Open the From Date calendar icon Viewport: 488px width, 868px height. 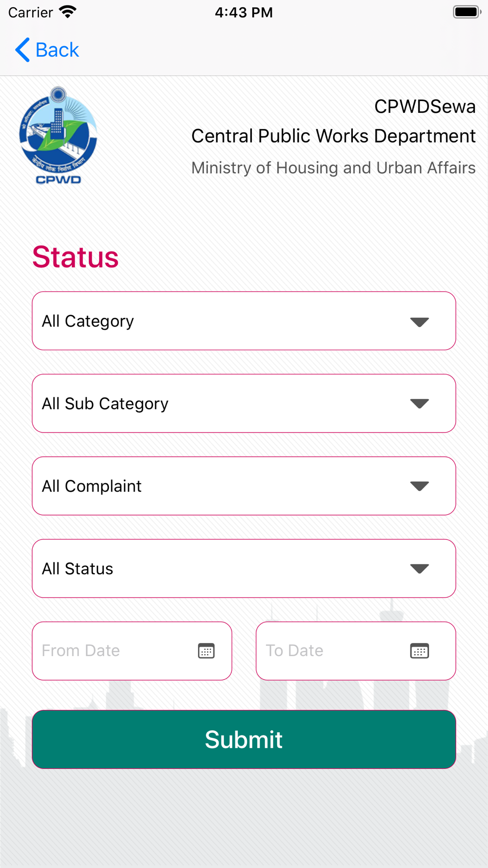click(206, 651)
